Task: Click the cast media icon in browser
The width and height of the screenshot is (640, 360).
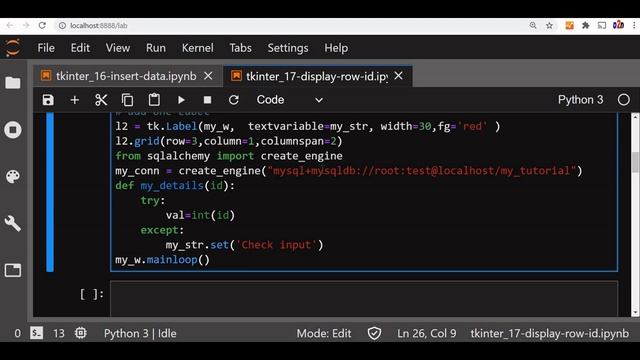Action: 602,25
